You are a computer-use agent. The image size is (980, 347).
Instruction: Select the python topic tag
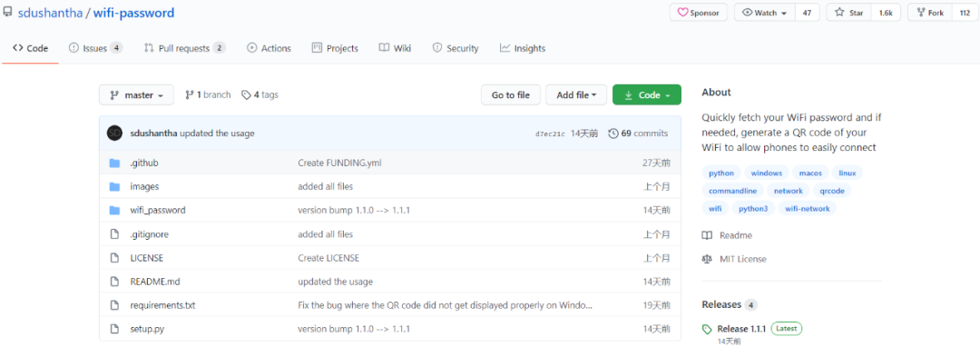pos(721,173)
